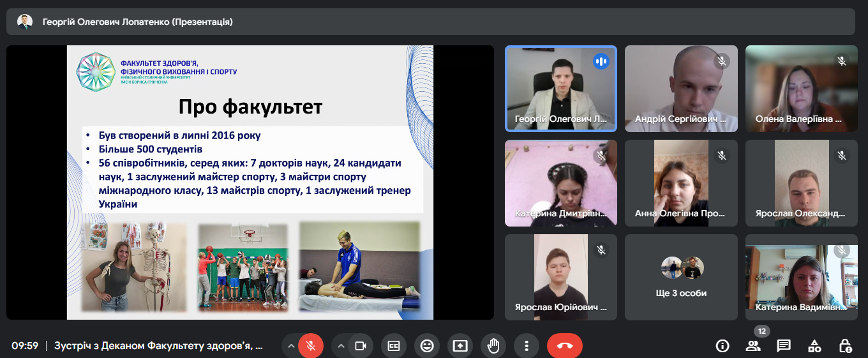Turn on closed captions
Image resolution: width=868 pixels, height=358 pixels.
tap(394, 346)
